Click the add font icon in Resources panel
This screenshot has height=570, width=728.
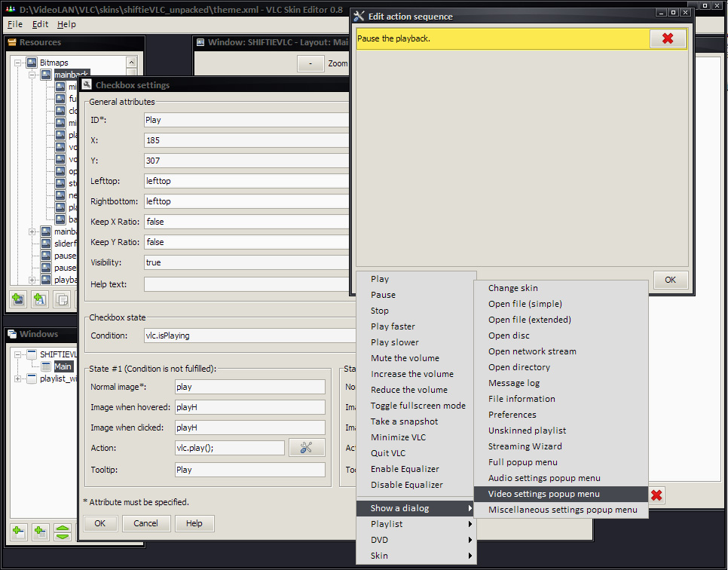(x=40, y=299)
